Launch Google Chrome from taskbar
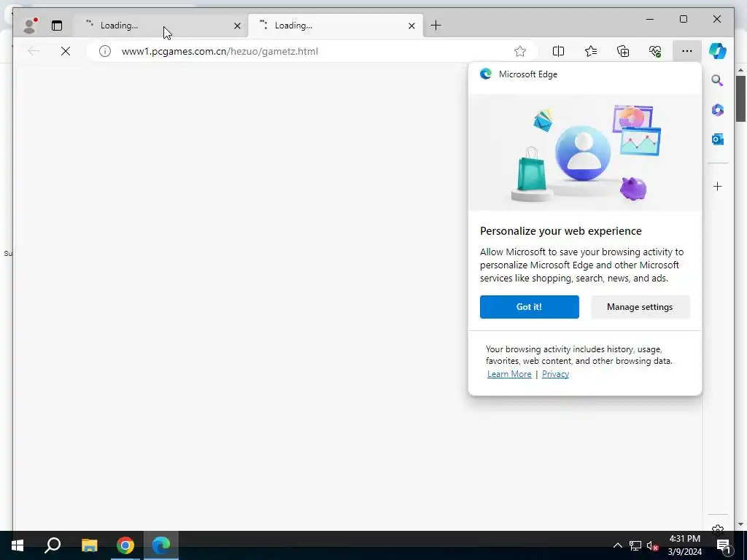This screenshot has width=747, height=560. 125,545
